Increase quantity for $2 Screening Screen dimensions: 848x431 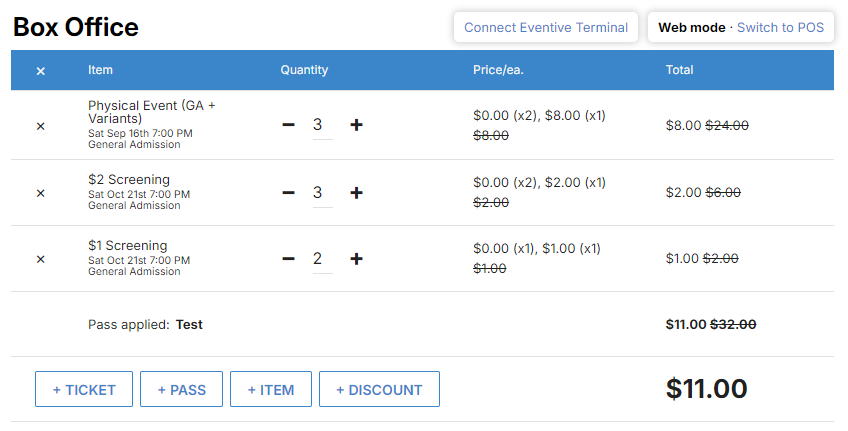(x=356, y=193)
